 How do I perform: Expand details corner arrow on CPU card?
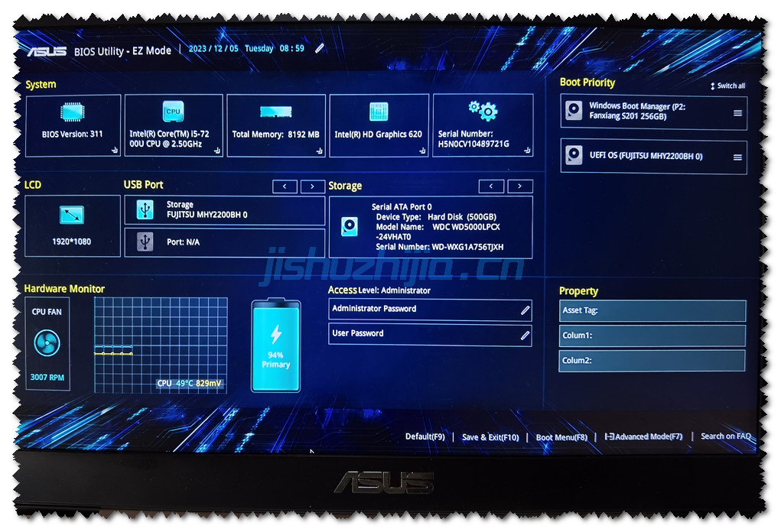[217, 150]
